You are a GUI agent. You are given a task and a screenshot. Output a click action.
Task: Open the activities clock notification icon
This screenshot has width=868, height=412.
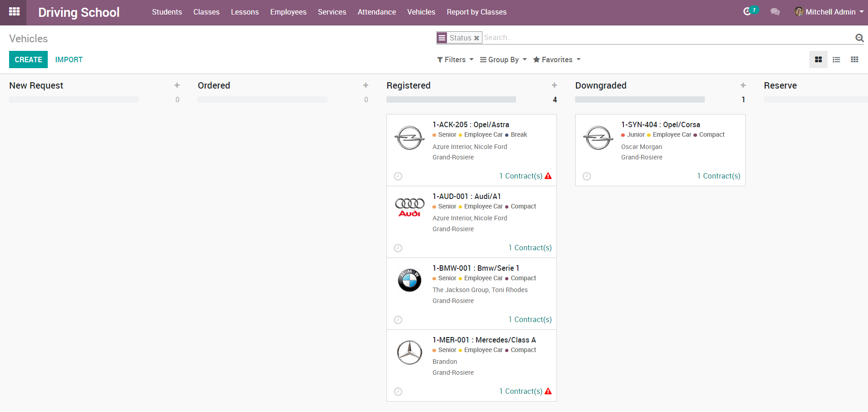coord(747,12)
